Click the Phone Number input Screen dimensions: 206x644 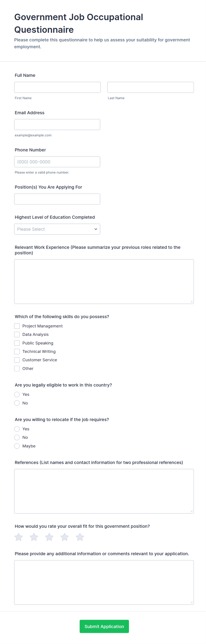tap(57, 162)
